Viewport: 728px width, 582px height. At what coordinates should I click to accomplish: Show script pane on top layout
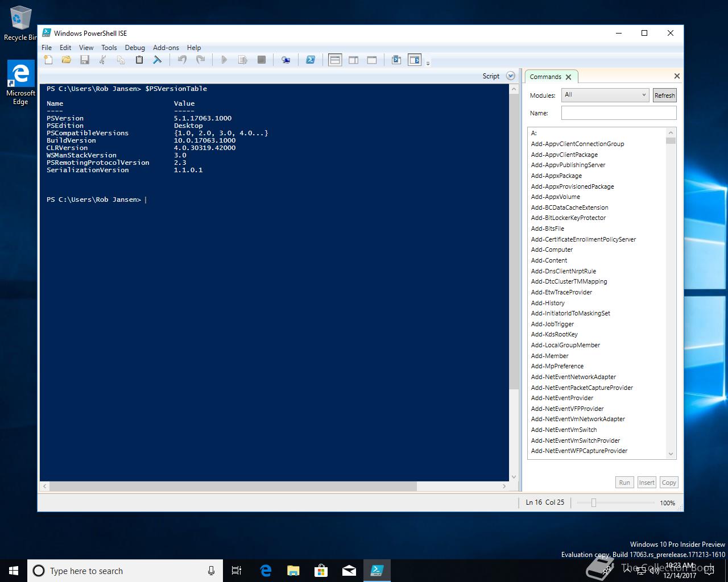click(x=335, y=60)
